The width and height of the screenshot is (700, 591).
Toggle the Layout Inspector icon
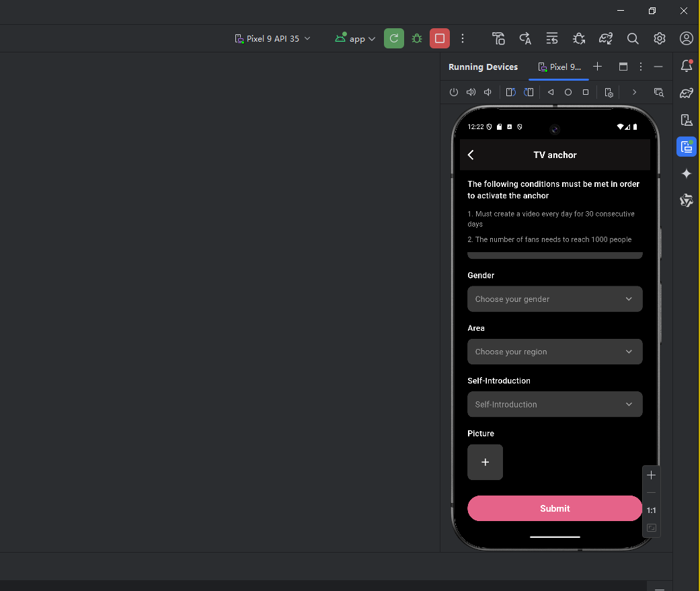coord(658,92)
